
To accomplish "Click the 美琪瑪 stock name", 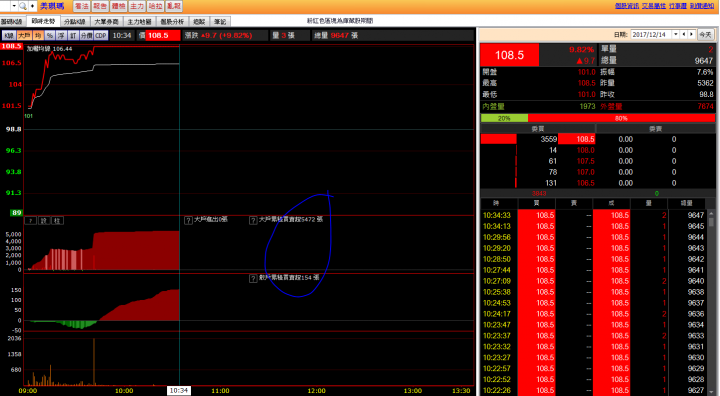I will [x=51, y=6].
